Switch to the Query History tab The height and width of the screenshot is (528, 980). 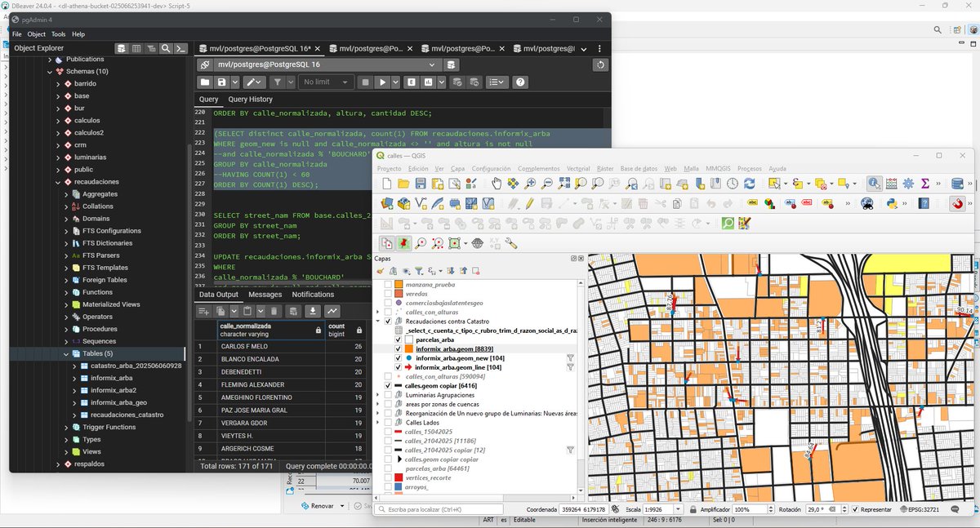pyautogui.click(x=250, y=100)
